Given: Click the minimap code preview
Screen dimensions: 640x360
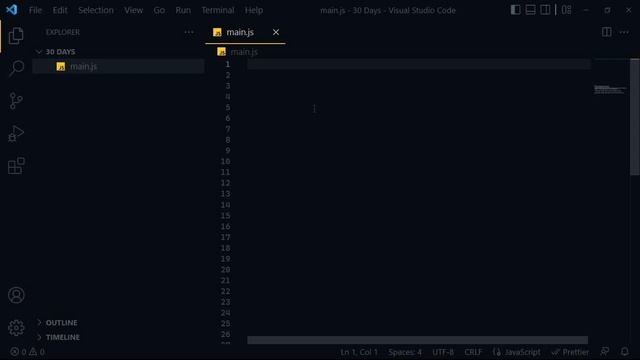Looking at the screenshot, I should (x=609, y=89).
